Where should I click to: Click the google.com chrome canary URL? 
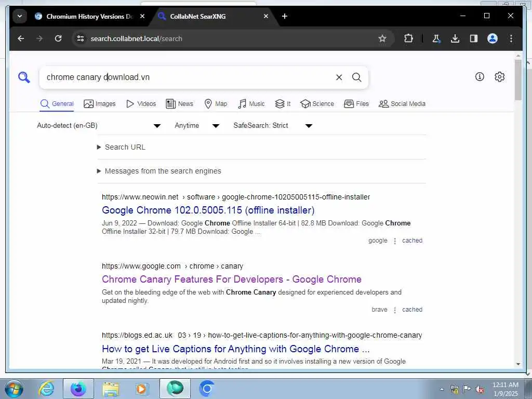[172, 267]
